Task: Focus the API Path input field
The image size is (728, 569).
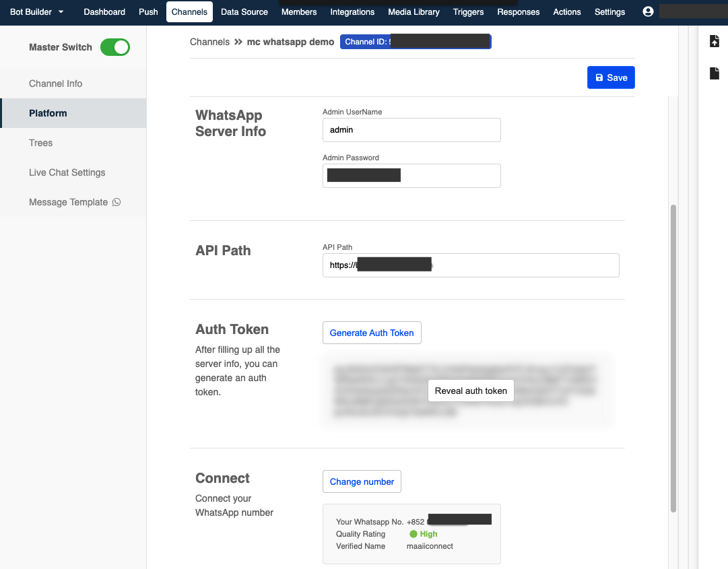Action: (x=471, y=265)
